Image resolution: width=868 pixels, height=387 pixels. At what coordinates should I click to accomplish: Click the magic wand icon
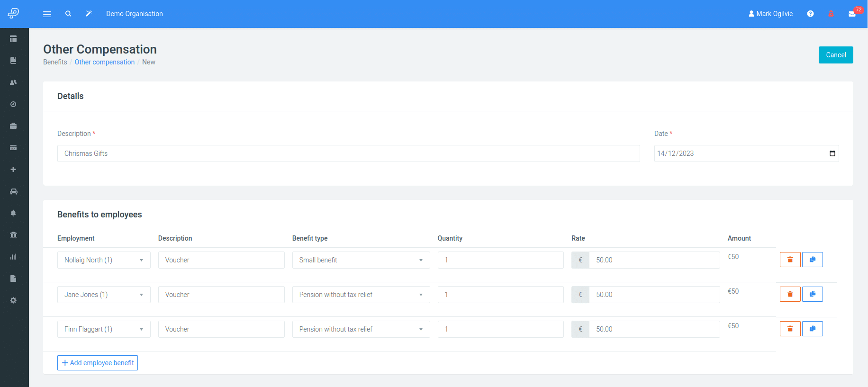pos(89,14)
